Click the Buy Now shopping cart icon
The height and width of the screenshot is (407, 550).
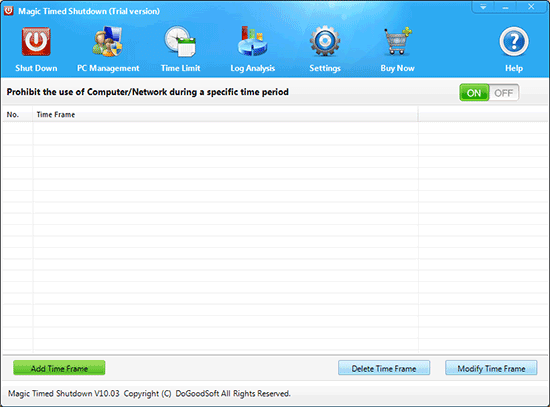click(397, 41)
